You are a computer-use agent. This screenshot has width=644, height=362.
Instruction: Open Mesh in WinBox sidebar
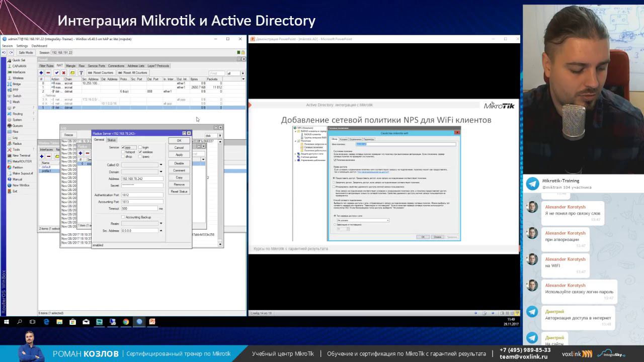tap(16, 102)
